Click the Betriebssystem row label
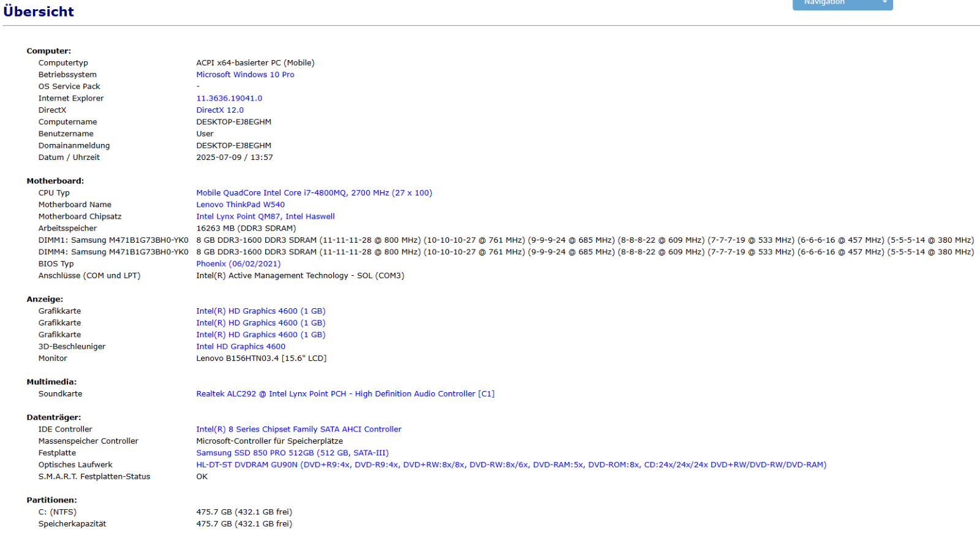The image size is (980, 535). [x=67, y=75]
